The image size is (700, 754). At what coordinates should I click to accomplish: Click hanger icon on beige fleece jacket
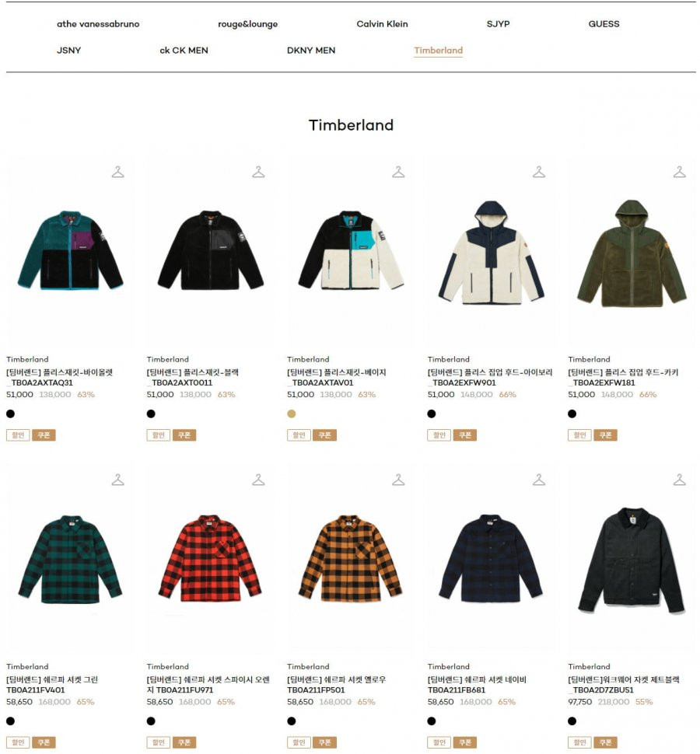point(398,172)
